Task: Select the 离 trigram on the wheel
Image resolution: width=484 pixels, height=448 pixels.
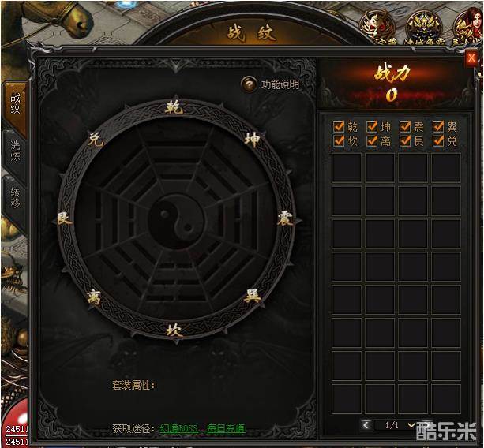Action: [95, 297]
